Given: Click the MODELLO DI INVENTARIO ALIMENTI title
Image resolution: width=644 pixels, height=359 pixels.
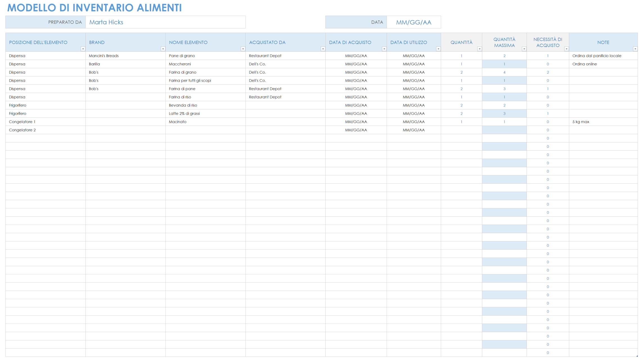Looking at the screenshot, I should [94, 8].
